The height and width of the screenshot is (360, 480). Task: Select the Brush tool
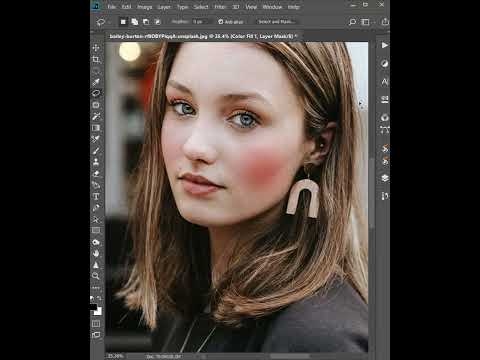click(x=96, y=151)
